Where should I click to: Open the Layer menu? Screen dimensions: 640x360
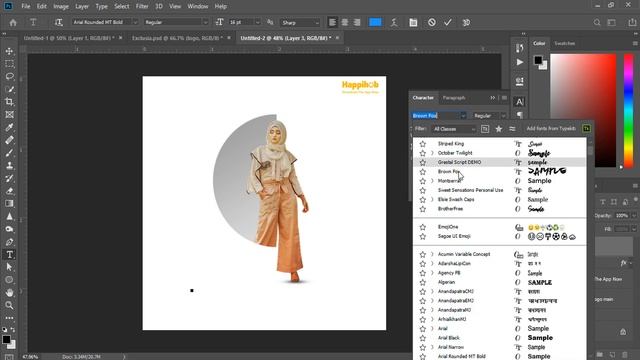pos(82,6)
